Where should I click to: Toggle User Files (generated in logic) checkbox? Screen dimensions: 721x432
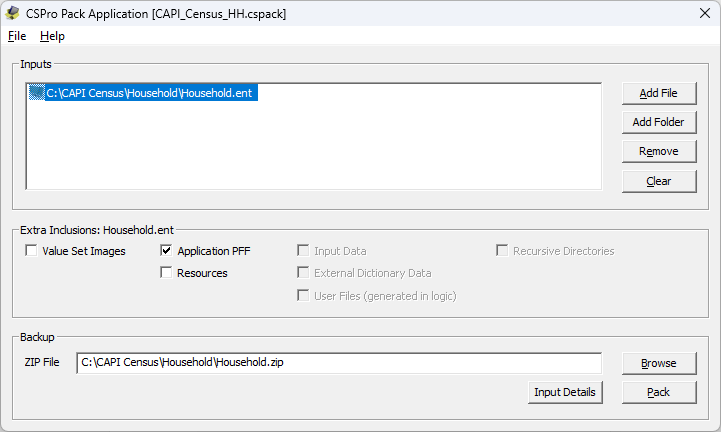[304, 295]
